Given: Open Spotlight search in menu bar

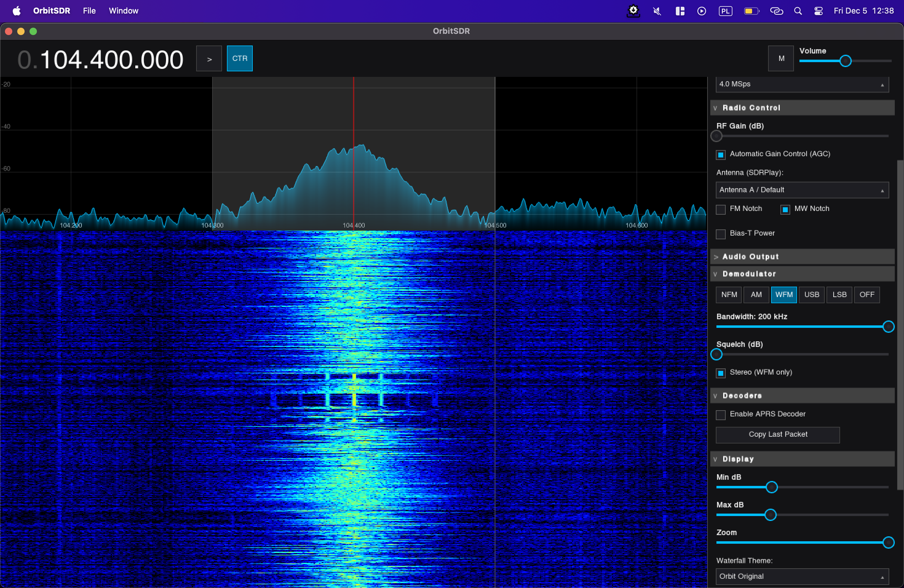Looking at the screenshot, I should 798,11.
